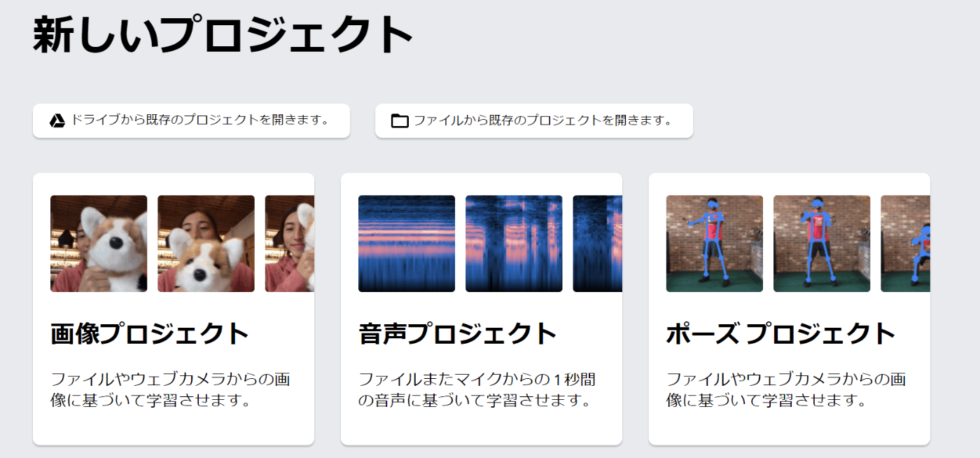
Task: Click the image project description text
Action: 170,390
